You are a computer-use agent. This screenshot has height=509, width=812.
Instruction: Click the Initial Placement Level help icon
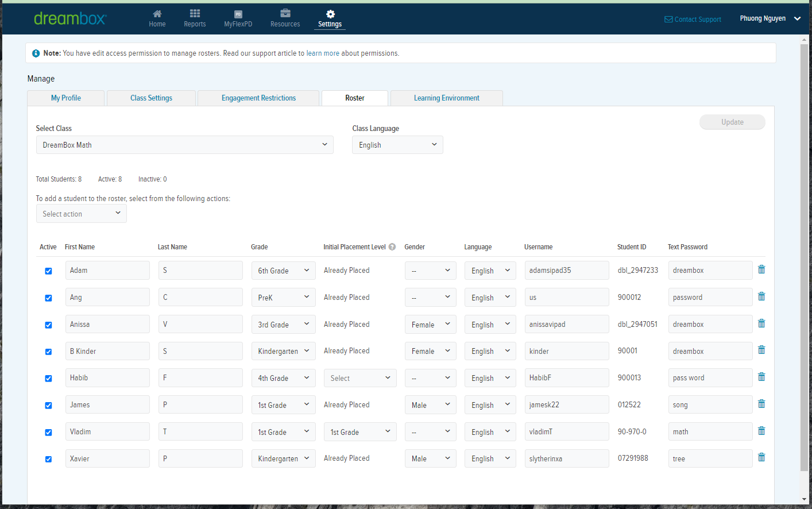tap(392, 247)
